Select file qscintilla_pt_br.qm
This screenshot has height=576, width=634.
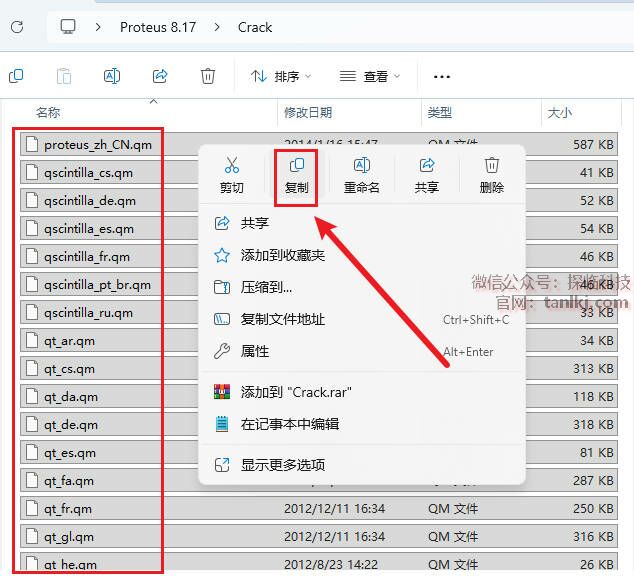pos(97,285)
